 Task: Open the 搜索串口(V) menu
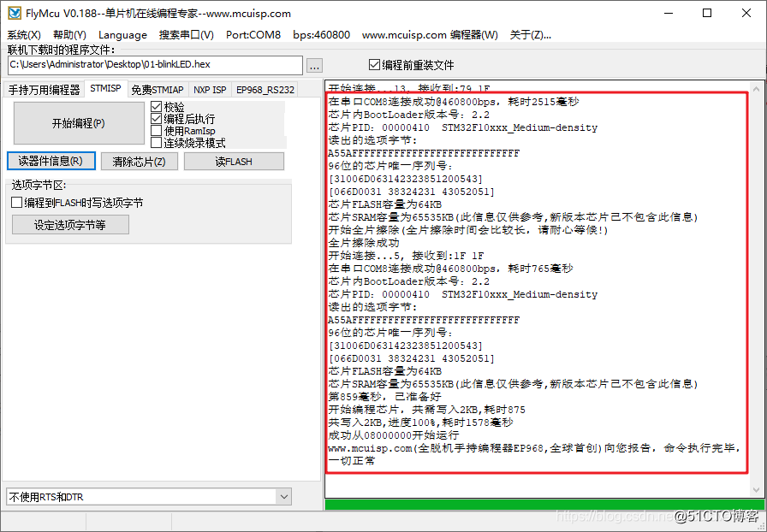click(x=187, y=35)
